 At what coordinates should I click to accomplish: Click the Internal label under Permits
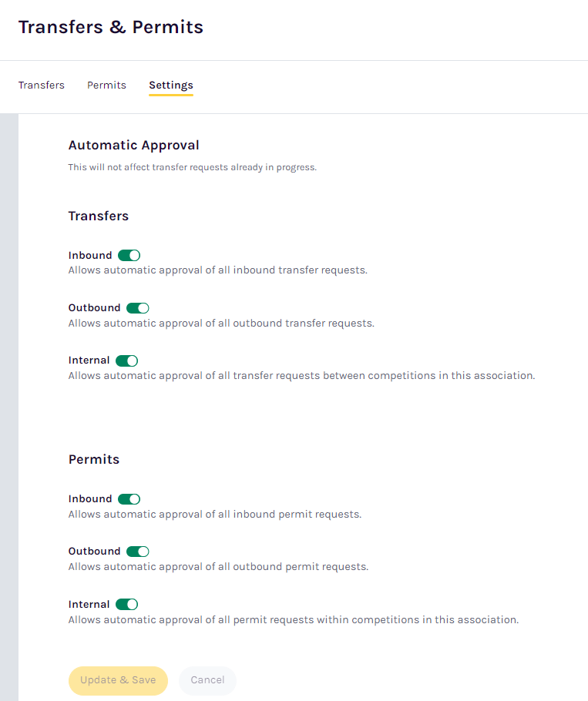pyautogui.click(x=89, y=605)
